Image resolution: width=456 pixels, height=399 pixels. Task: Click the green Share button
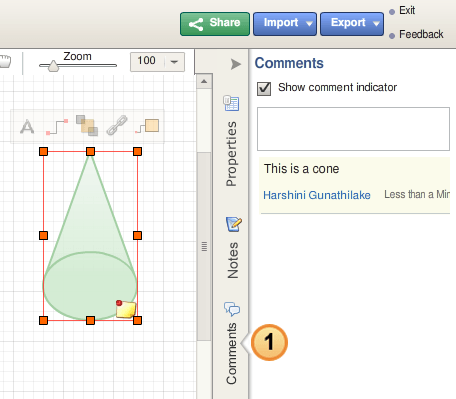215,24
